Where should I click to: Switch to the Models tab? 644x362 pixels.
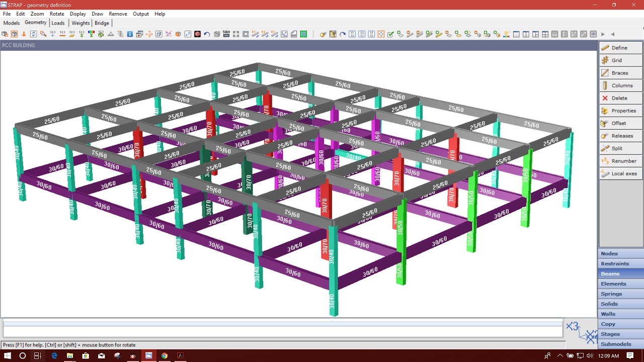click(x=11, y=23)
